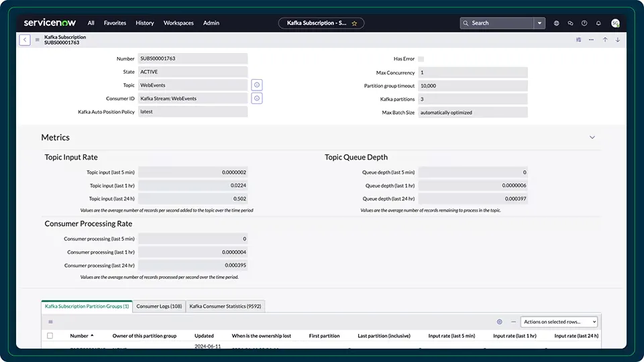The width and height of the screenshot is (644, 362).
Task: Sort by the Number column header
Action: point(79,336)
